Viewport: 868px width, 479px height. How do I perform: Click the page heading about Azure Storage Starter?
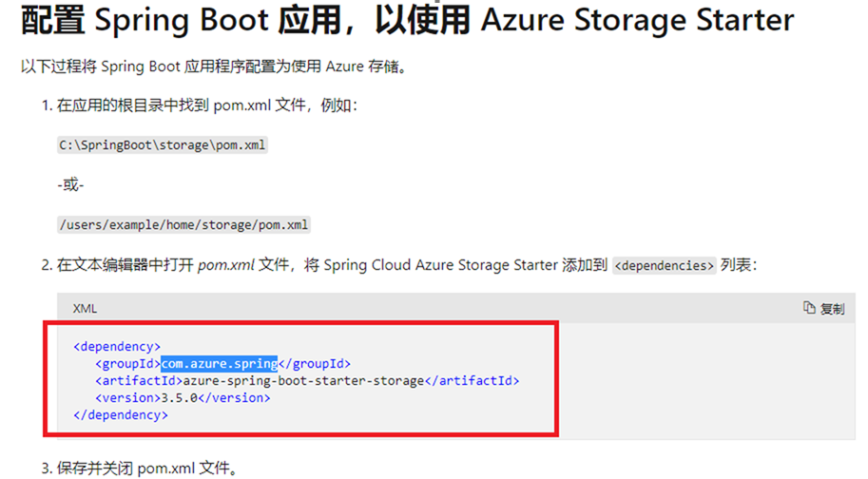pyautogui.click(x=407, y=19)
